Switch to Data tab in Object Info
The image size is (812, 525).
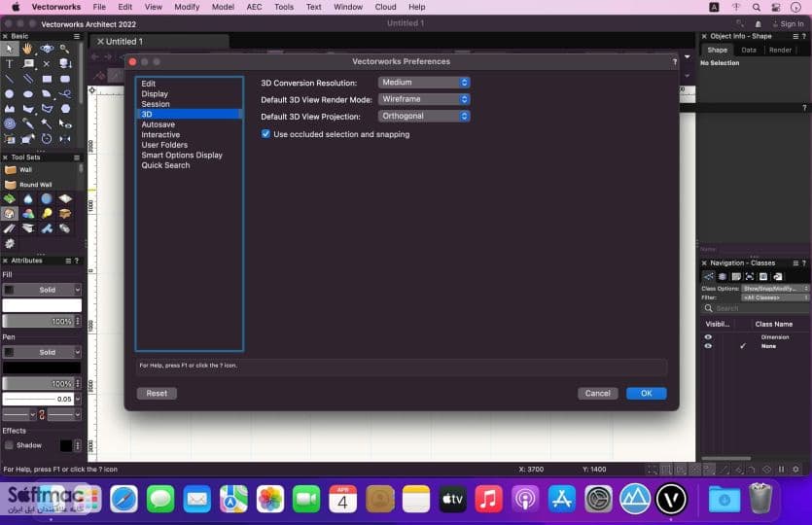tap(748, 51)
